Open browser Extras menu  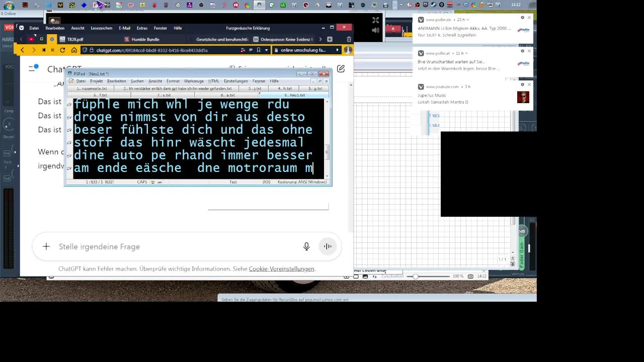click(142, 28)
